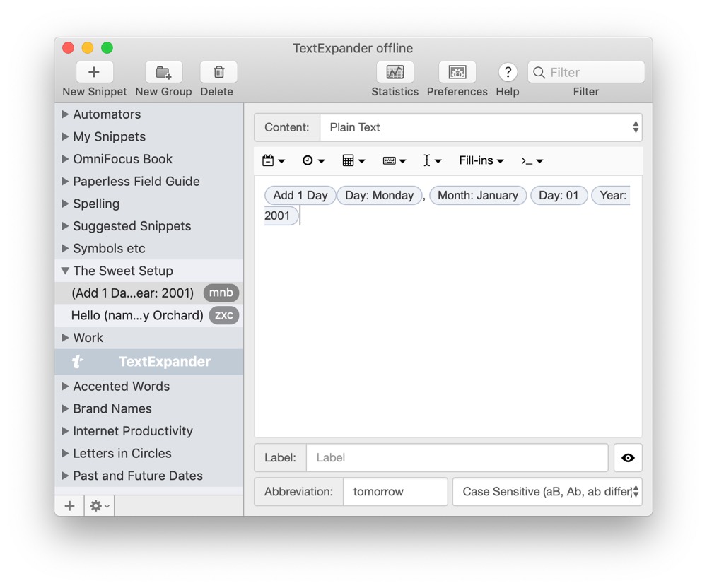The width and height of the screenshot is (707, 588).
Task: Open the script snippet menu
Action: (532, 161)
